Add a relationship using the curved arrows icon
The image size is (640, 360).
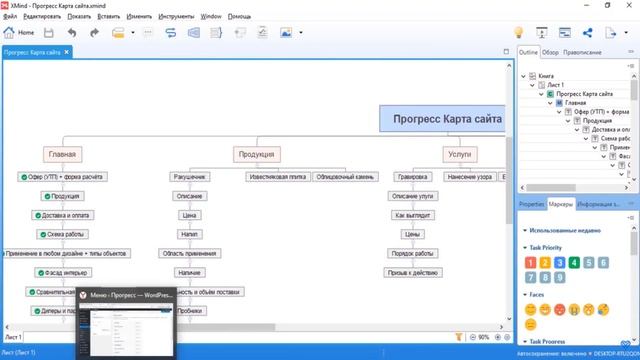[x=171, y=33]
